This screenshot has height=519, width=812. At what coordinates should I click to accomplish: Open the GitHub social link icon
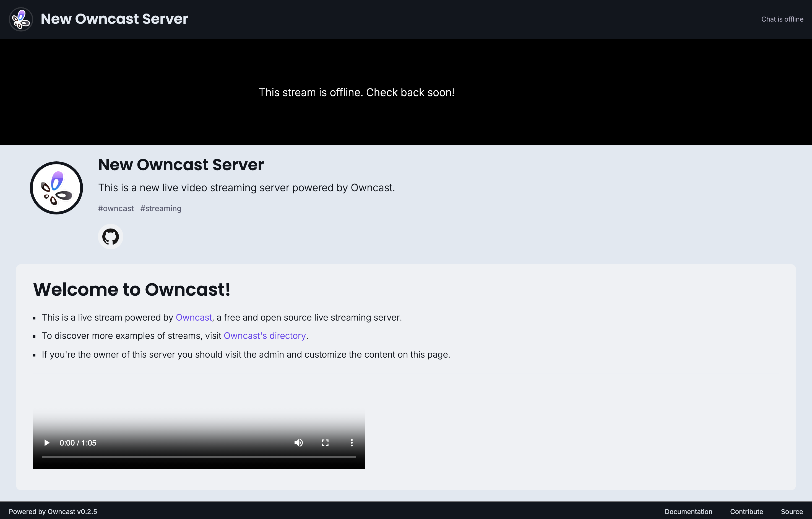coord(111,237)
